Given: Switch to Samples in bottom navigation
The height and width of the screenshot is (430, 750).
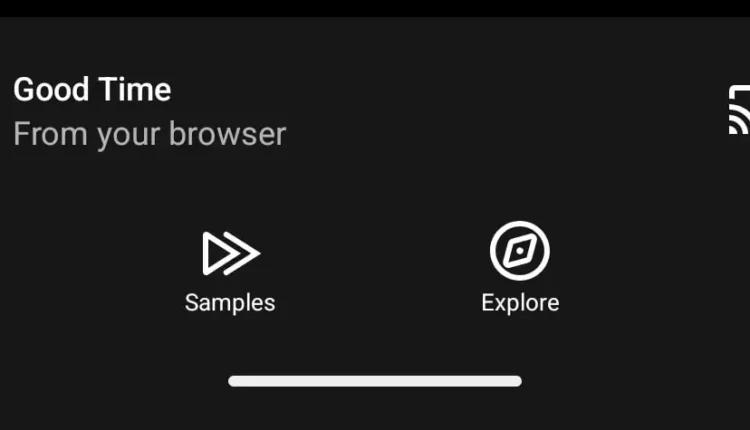Looking at the screenshot, I should tap(230, 273).
